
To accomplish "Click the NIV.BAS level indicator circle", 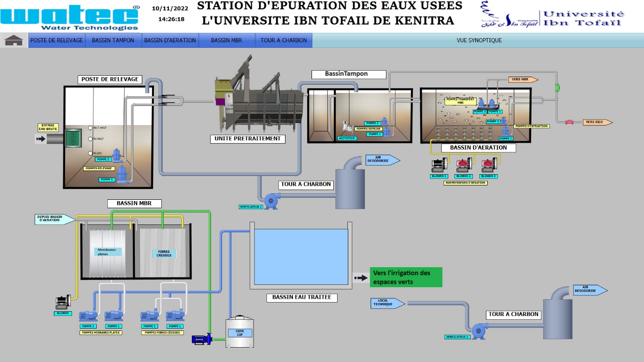I will click(x=90, y=153).
